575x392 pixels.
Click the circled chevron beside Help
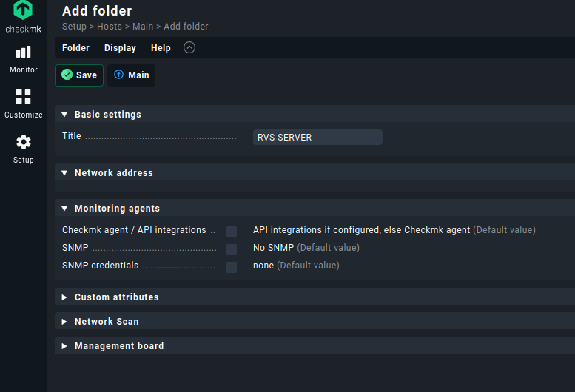189,47
